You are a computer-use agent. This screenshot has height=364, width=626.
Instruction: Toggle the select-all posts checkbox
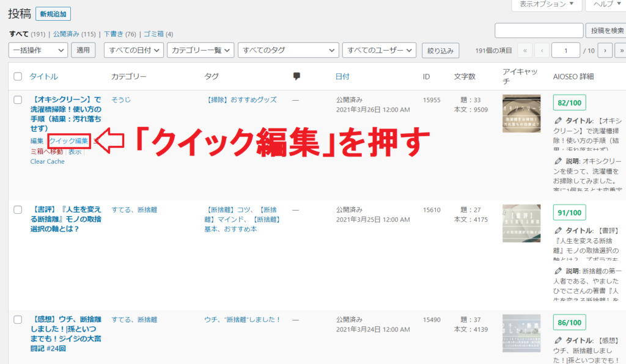pyautogui.click(x=18, y=77)
